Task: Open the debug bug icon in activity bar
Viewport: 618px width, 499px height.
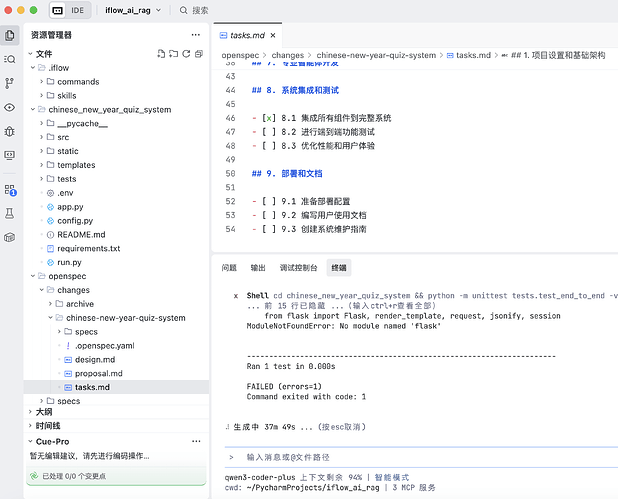Action: pos(9,131)
